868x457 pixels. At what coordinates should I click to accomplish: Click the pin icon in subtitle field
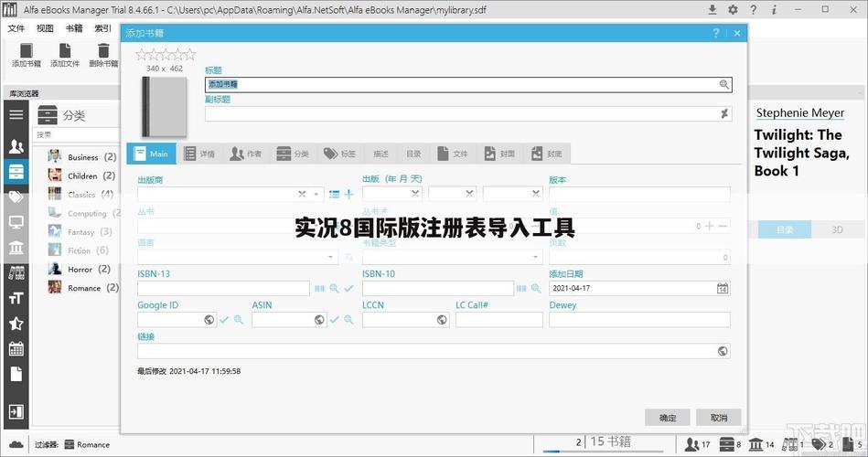click(x=723, y=113)
